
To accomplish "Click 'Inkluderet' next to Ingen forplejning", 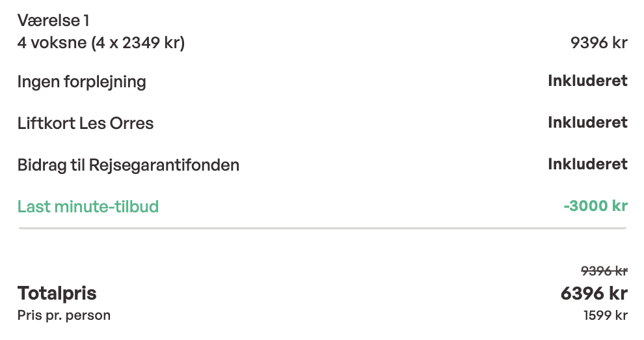I will (x=587, y=81).
